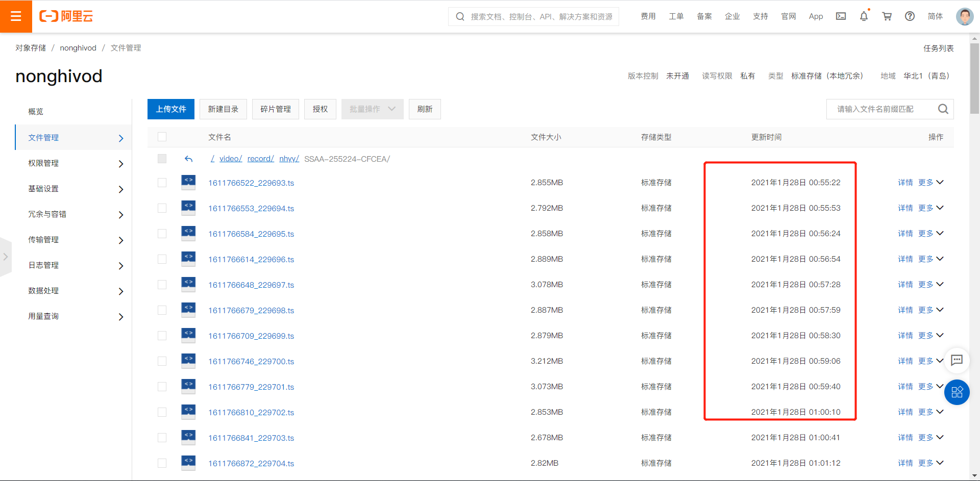Click file icon for 1611766841_229703.ts
The image size is (980, 481).
pos(188,437)
